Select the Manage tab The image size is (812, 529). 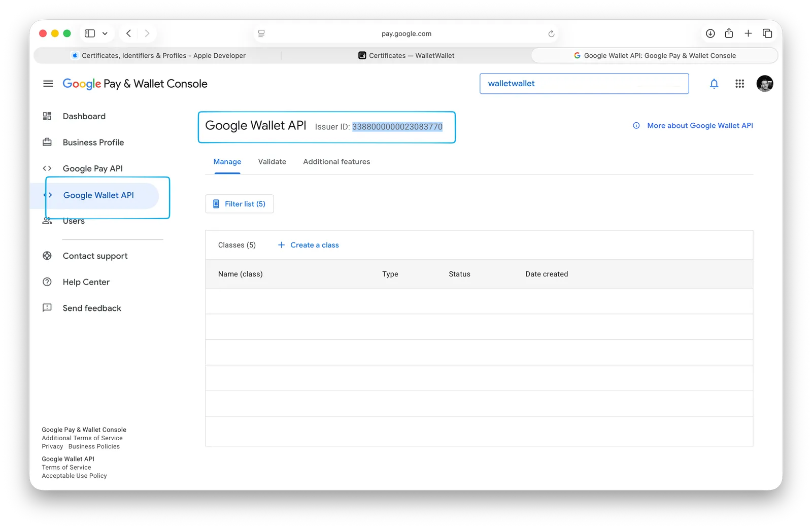[227, 162]
